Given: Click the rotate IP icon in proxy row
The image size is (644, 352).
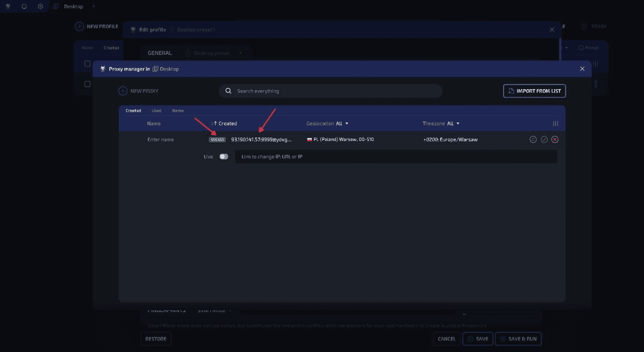Looking at the screenshot, I should [533, 139].
